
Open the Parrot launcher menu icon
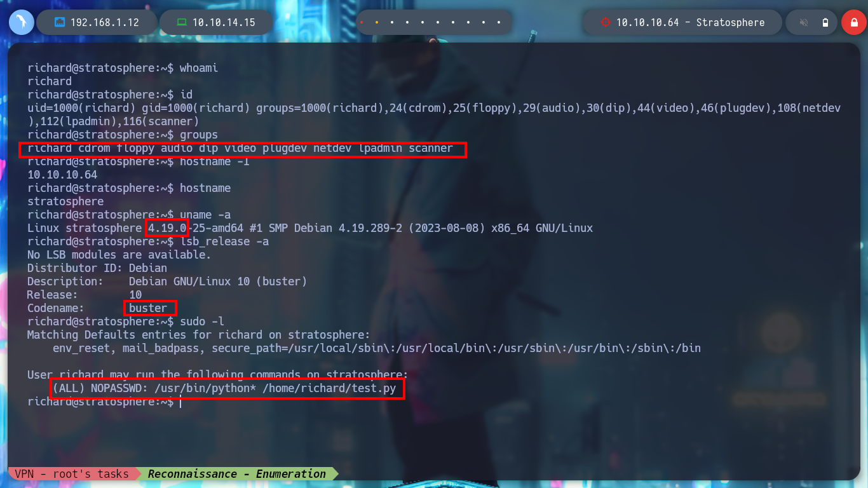click(22, 22)
